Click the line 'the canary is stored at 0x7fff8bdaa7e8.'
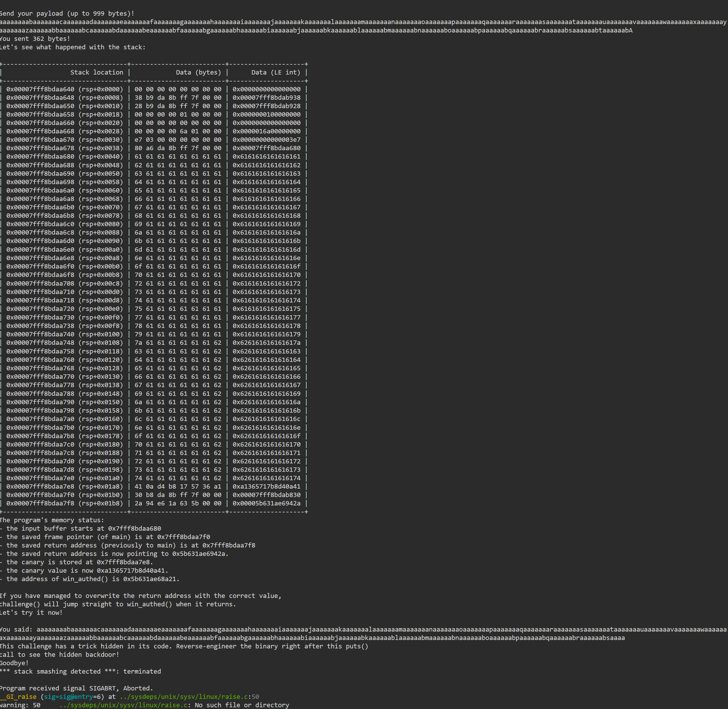The height and width of the screenshot is (709, 728). [77, 563]
